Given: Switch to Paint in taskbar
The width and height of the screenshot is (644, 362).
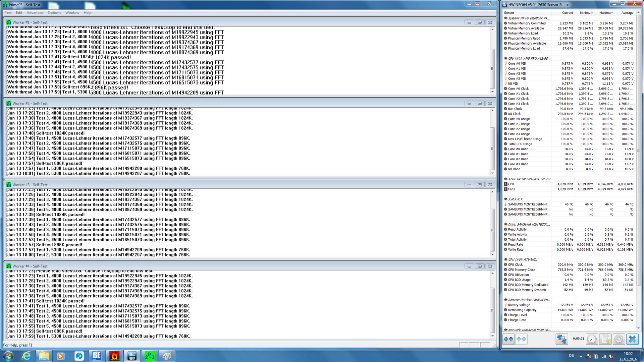Looking at the screenshot, I should pos(167,356).
